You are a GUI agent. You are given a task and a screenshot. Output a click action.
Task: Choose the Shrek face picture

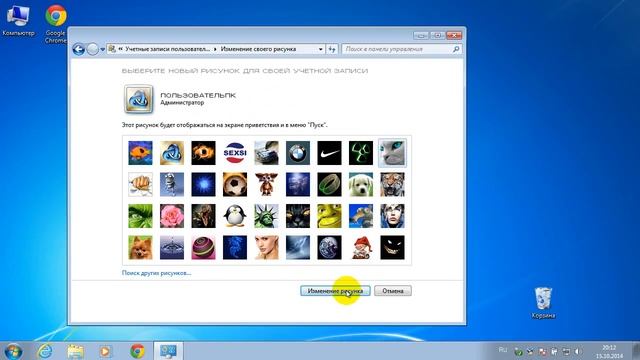pyautogui.click(x=329, y=216)
